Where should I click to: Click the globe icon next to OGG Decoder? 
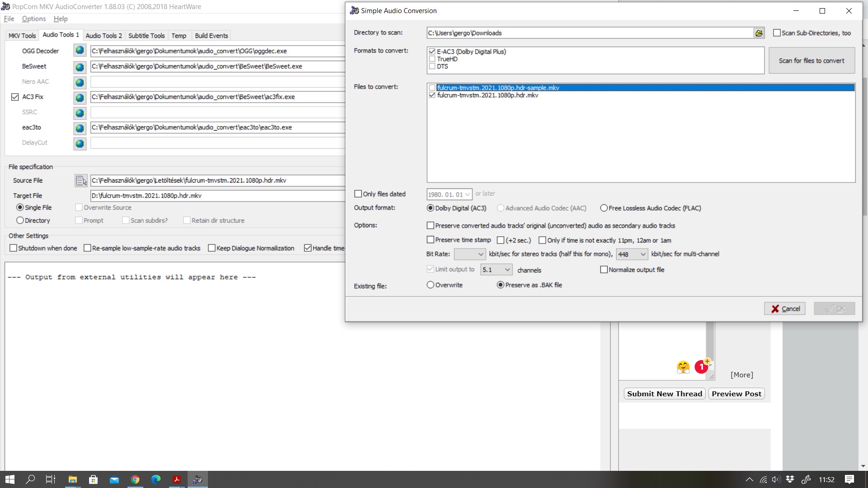point(80,51)
